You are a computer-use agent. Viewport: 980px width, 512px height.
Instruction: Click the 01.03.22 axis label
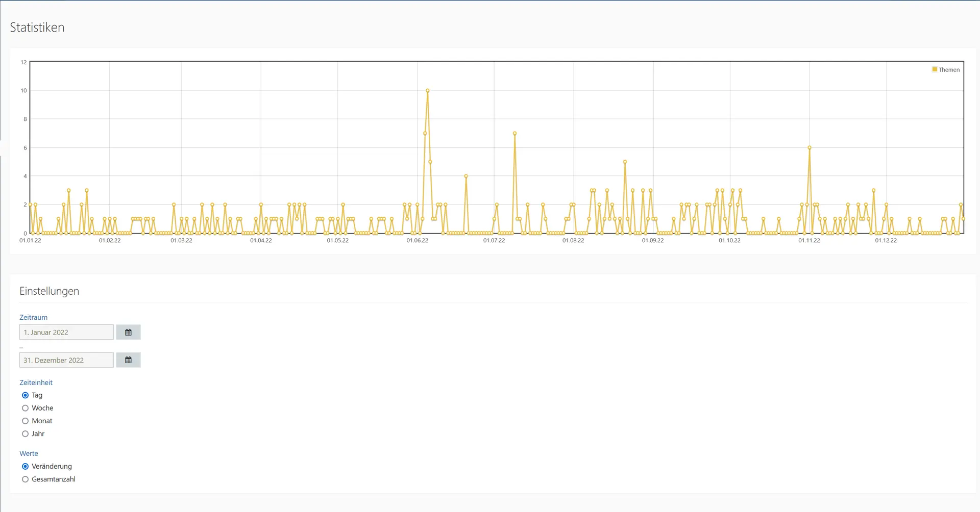tap(181, 240)
